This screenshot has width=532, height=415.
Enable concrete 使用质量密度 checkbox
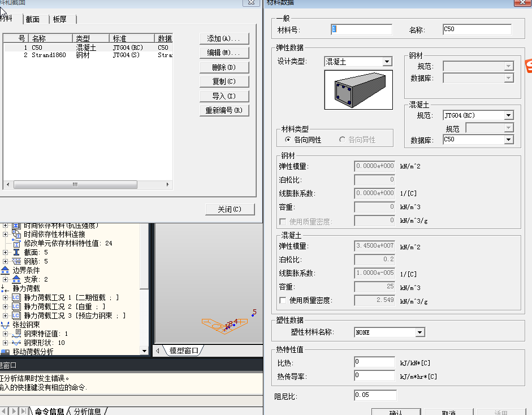tap(283, 300)
